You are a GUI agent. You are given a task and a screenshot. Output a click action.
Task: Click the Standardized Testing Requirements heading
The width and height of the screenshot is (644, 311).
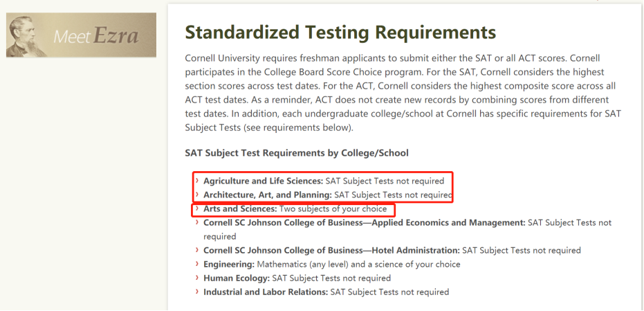point(340,32)
